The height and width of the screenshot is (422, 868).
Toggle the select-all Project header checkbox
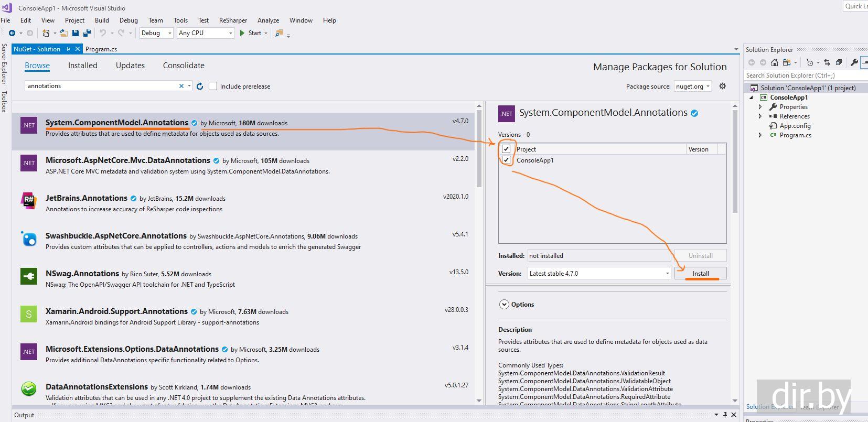(506, 149)
